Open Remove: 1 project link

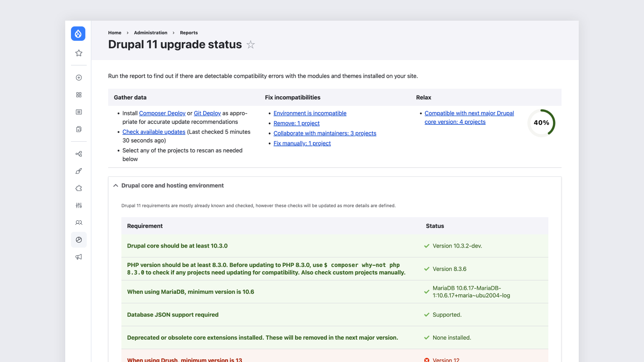pos(296,123)
